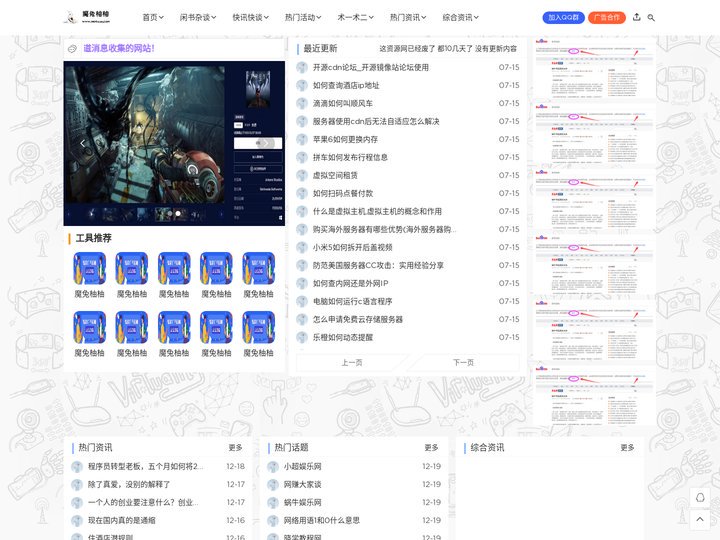Click the 广告合作 button
720x540 pixels.
click(607, 17)
